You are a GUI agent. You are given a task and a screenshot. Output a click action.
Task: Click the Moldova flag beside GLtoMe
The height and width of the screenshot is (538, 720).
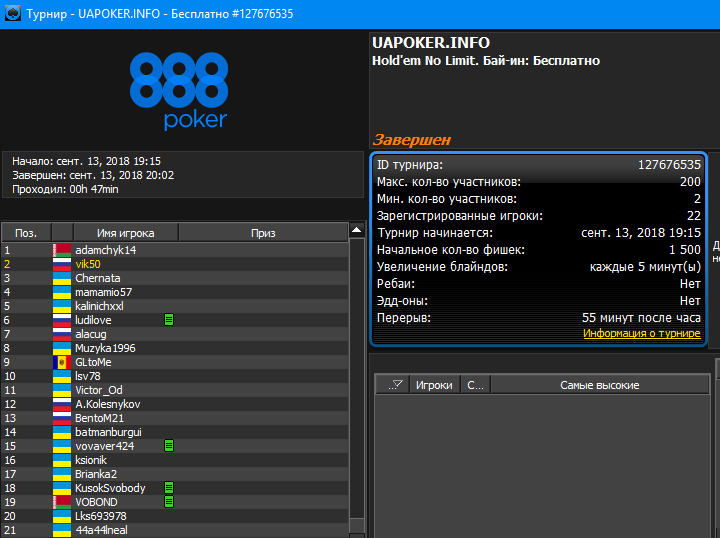point(62,362)
